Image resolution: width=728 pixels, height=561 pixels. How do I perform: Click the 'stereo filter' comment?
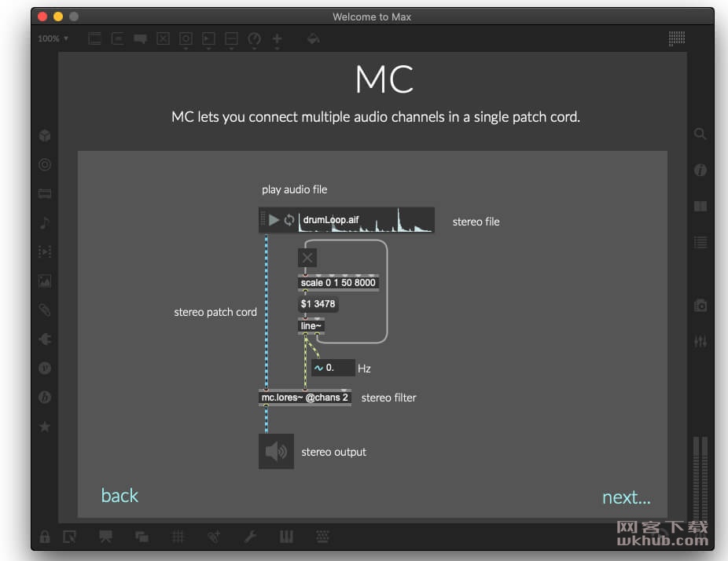click(x=388, y=398)
